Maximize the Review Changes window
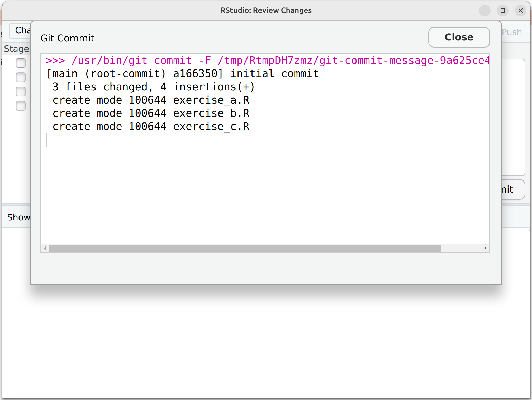The image size is (532, 400). tap(502, 11)
